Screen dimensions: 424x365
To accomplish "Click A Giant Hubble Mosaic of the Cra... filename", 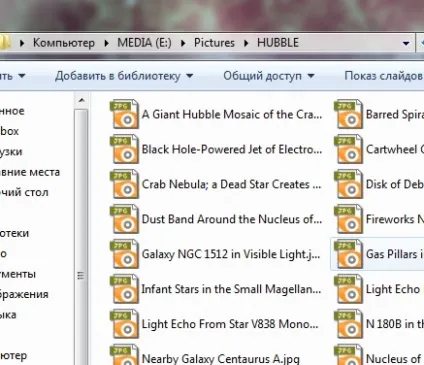I will (232, 114).
